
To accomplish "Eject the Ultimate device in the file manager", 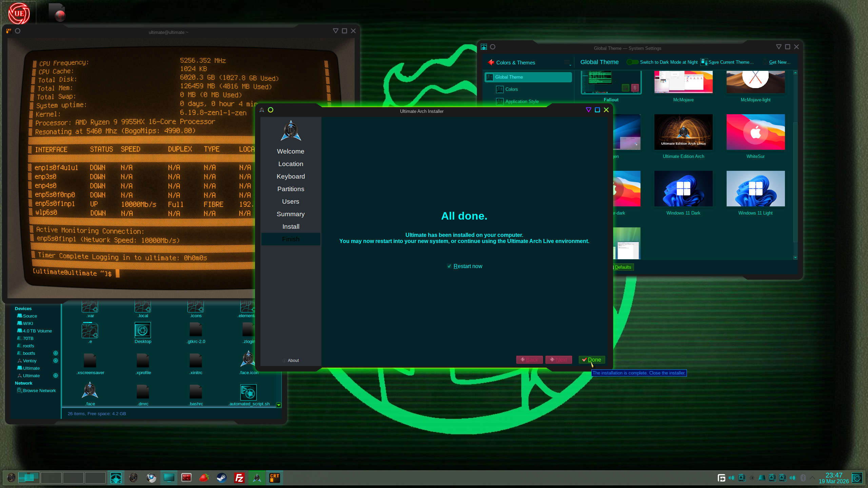I will click(x=56, y=375).
